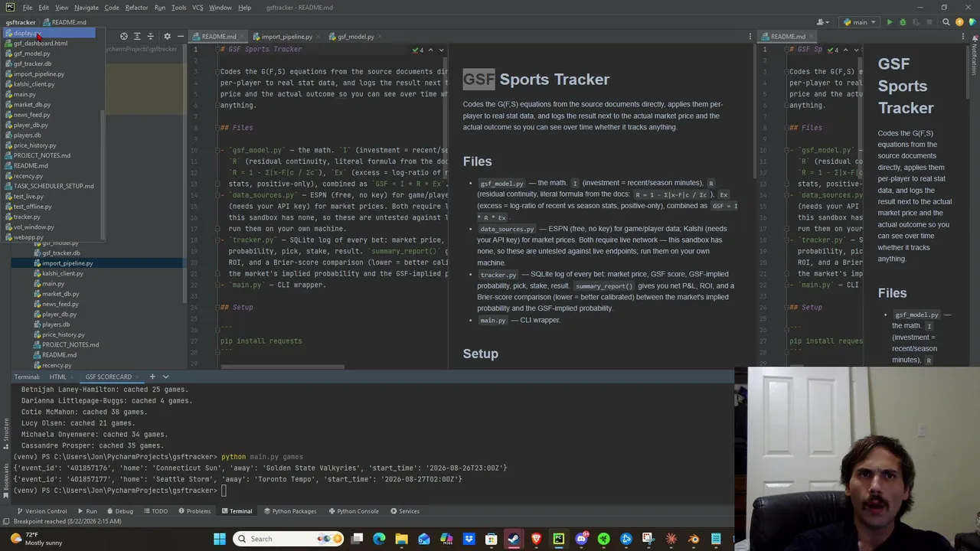Open the Run tool window button
The width and height of the screenshot is (980, 551).
[87, 511]
